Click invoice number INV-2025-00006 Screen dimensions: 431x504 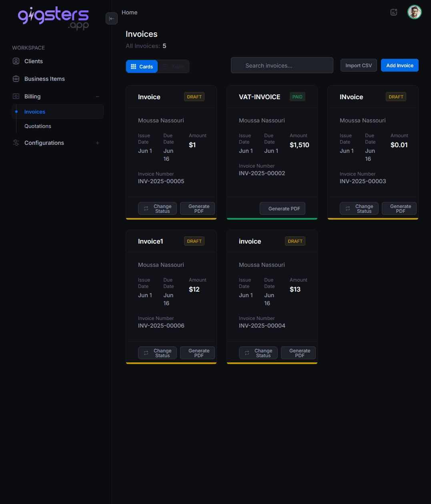161,326
